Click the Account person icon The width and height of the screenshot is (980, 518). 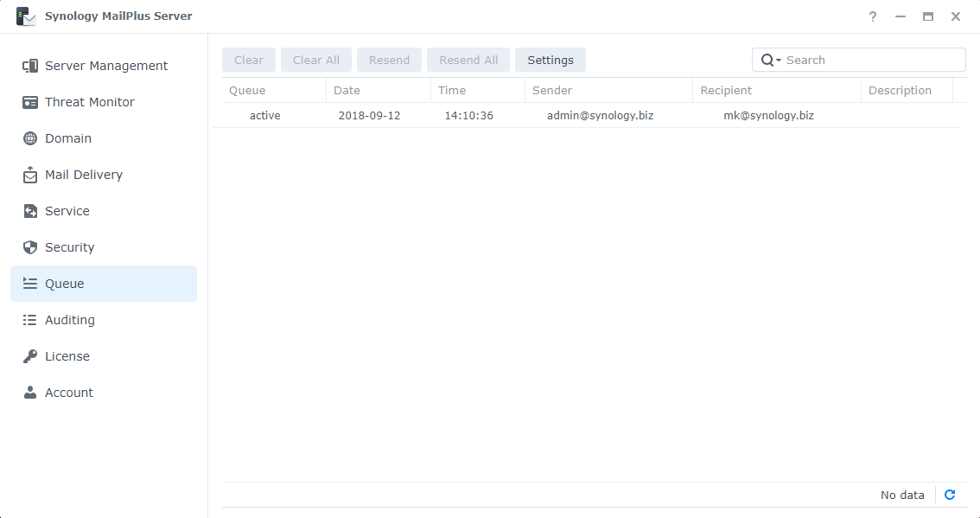(x=30, y=393)
